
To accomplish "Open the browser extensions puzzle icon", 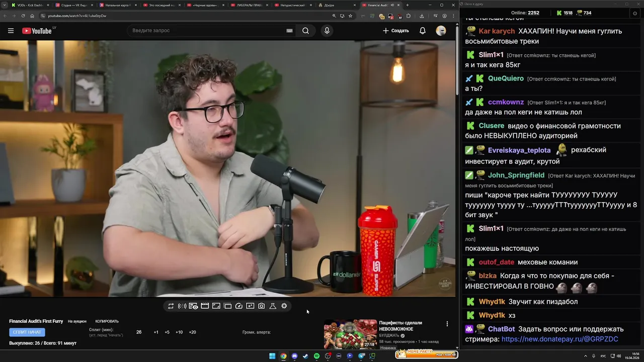I will (x=408, y=16).
